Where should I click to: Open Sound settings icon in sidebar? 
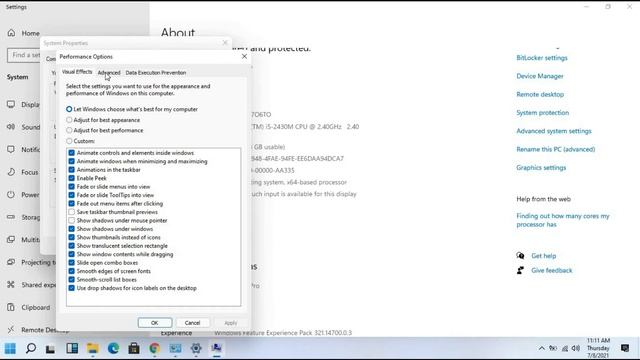pos(11,127)
